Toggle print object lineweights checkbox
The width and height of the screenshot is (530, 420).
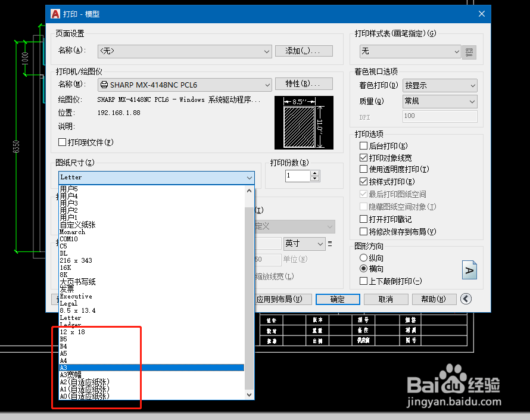click(364, 158)
